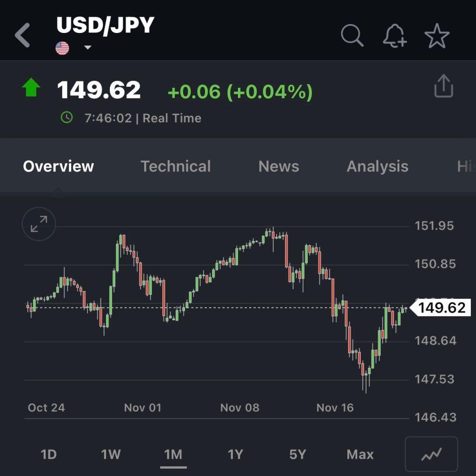Screen dimensions: 476x476
Task: Open the search magnifier icon
Action: (x=352, y=36)
